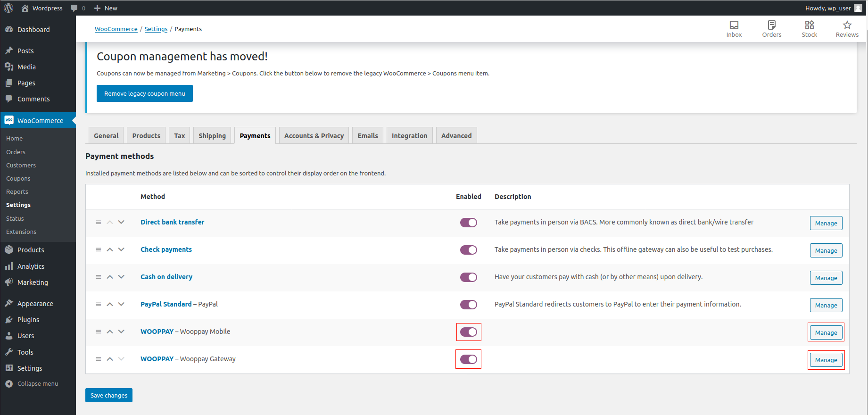
Task: Switch to the Products settings tab
Action: click(x=146, y=135)
